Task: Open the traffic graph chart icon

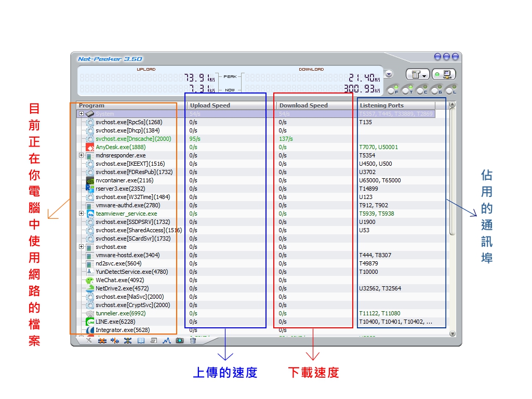Action: (167, 341)
